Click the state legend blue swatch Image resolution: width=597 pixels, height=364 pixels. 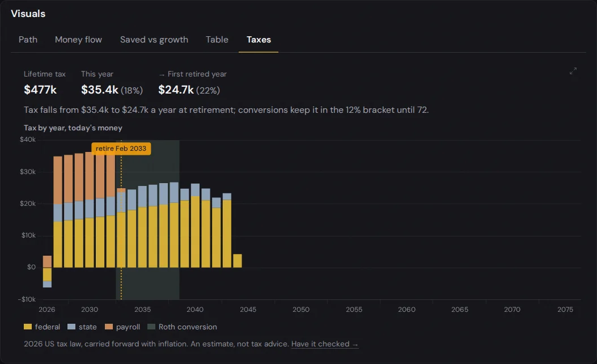(71, 327)
